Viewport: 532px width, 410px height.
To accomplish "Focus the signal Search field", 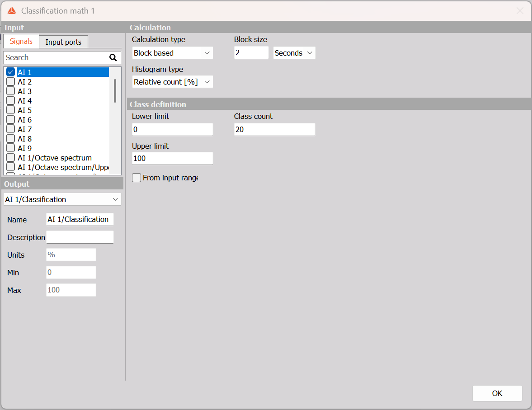I will pyautogui.click(x=56, y=58).
